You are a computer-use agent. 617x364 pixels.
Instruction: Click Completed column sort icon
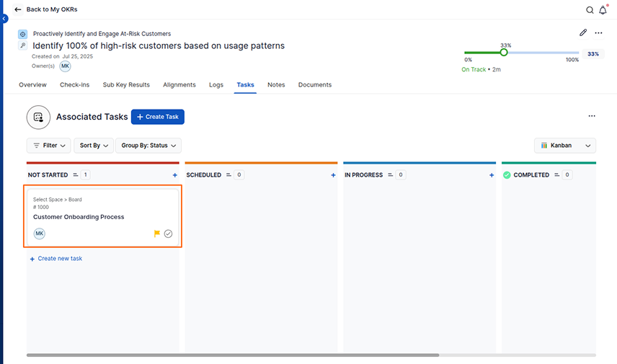pyautogui.click(x=556, y=174)
